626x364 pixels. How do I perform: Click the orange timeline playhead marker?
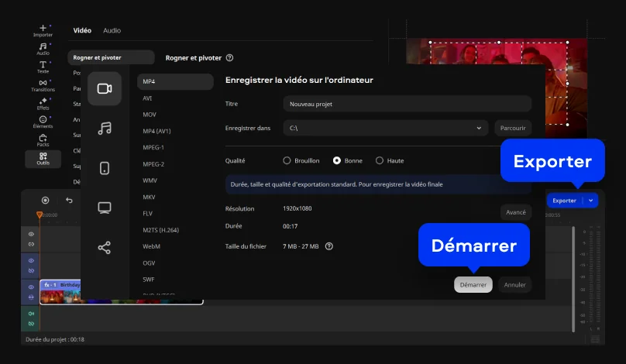[40, 215]
